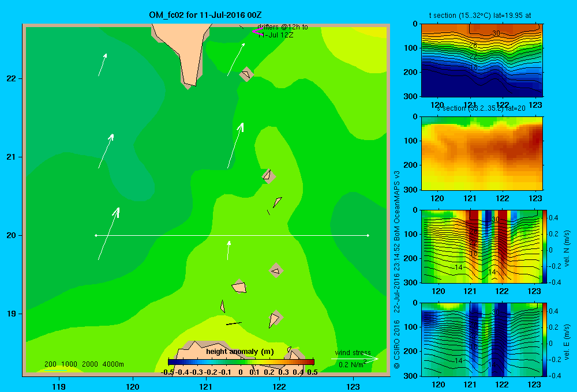Click the island near 121.9E, 20.8N
577x392 pixels.
[x=269, y=176]
